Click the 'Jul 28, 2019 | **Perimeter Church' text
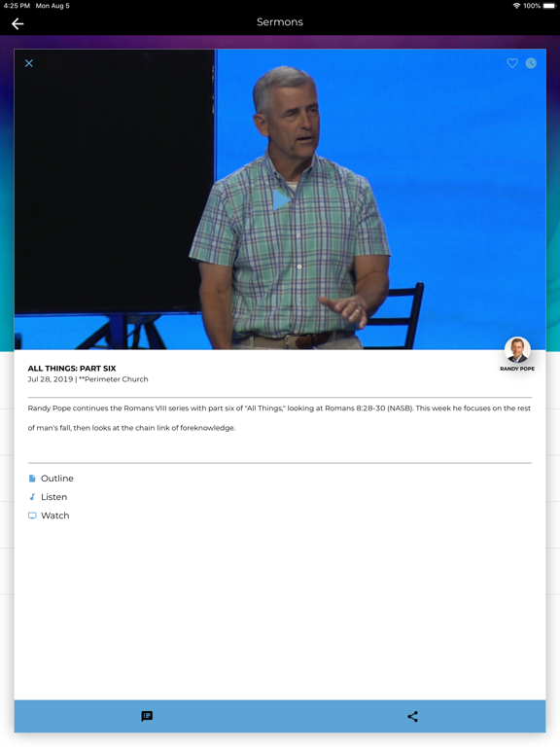The image size is (560, 747). pyautogui.click(x=88, y=379)
